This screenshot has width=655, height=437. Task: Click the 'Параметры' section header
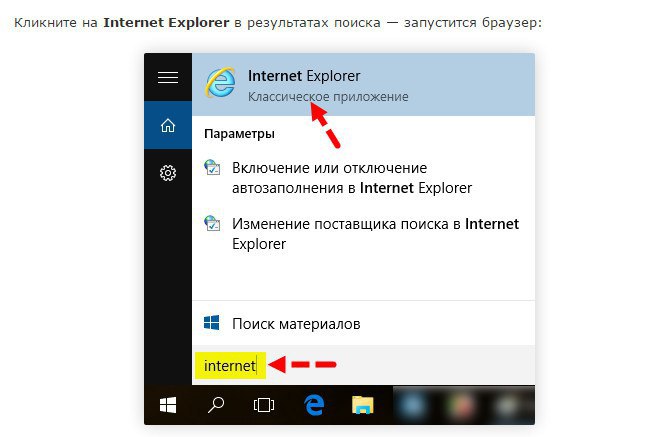239,134
